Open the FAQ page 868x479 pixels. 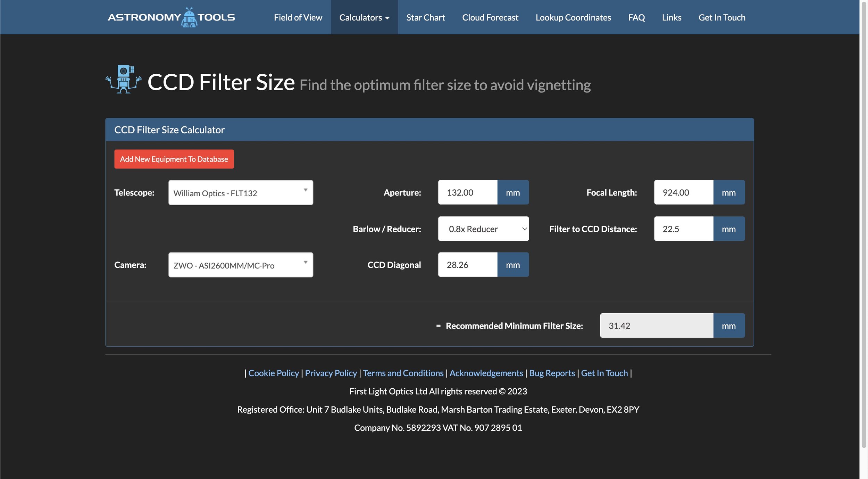tap(636, 17)
